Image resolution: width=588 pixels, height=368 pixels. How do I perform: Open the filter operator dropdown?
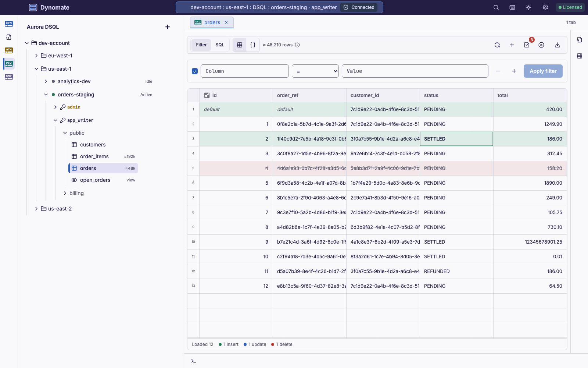point(315,71)
